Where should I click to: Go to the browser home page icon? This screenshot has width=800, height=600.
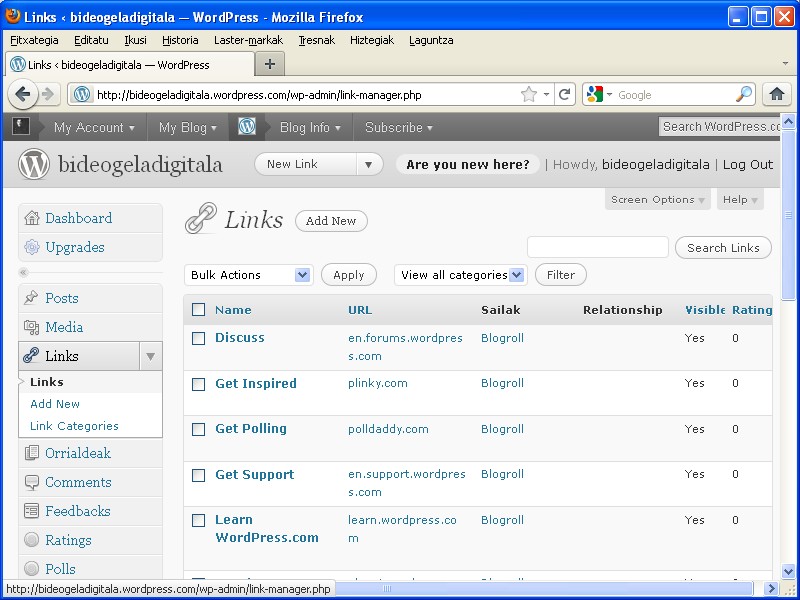[777, 94]
